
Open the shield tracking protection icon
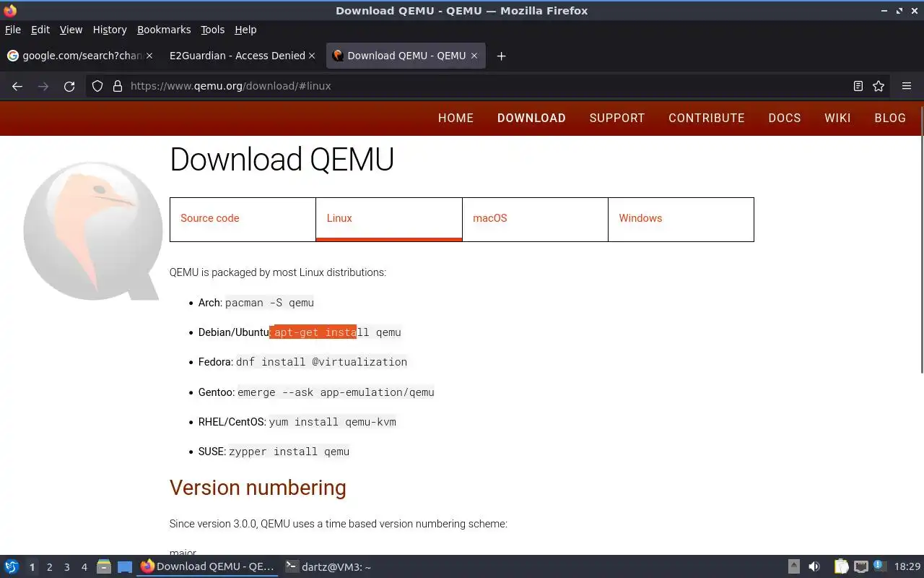tap(97, 86)
